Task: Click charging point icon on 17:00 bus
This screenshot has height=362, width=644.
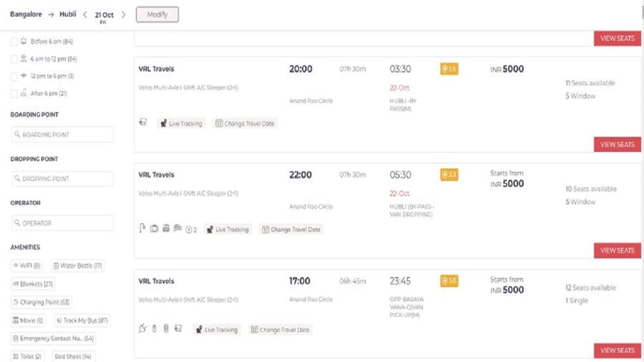Action: coord(142,329)
